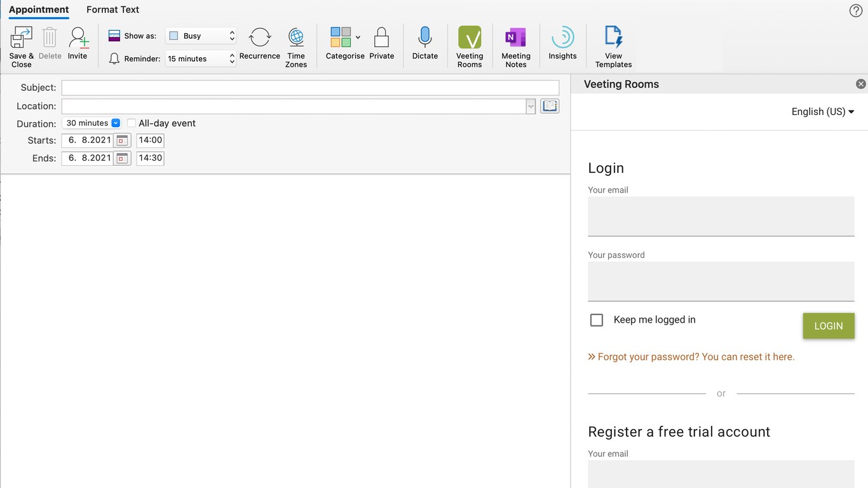
Task: Open the address book icon beside Location
Action: [x=550, y=106]
